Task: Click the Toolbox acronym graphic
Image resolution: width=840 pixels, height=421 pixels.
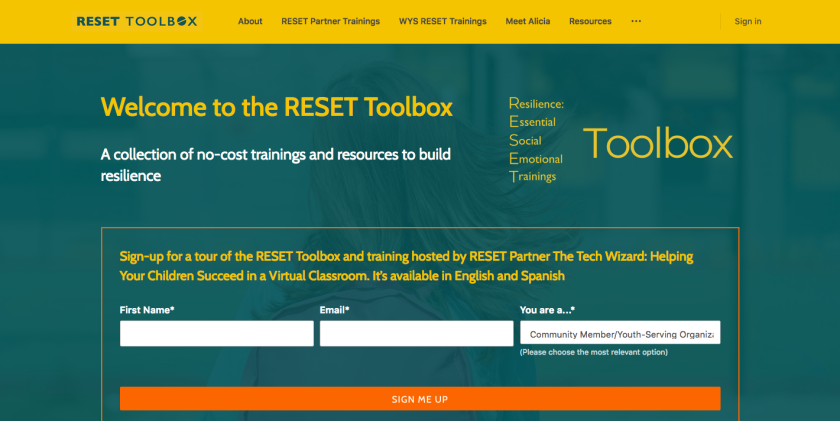Action: 620,140
